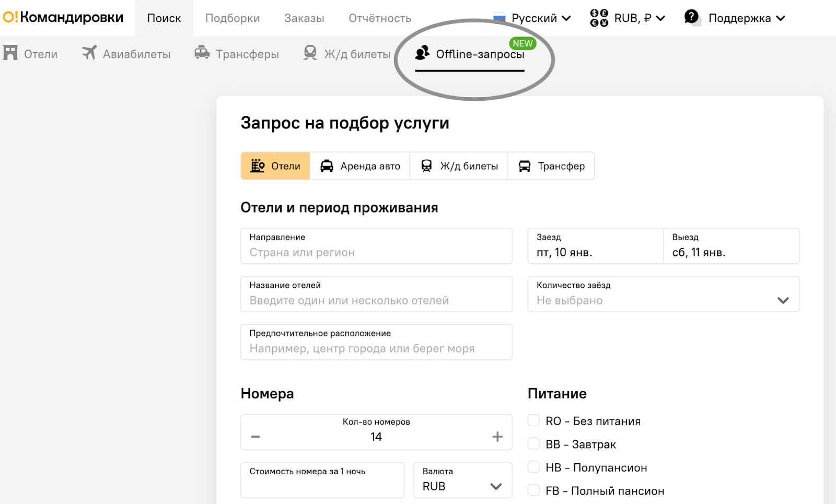Go to Отели search section
The image size is (836, 504).
[30, 53]
